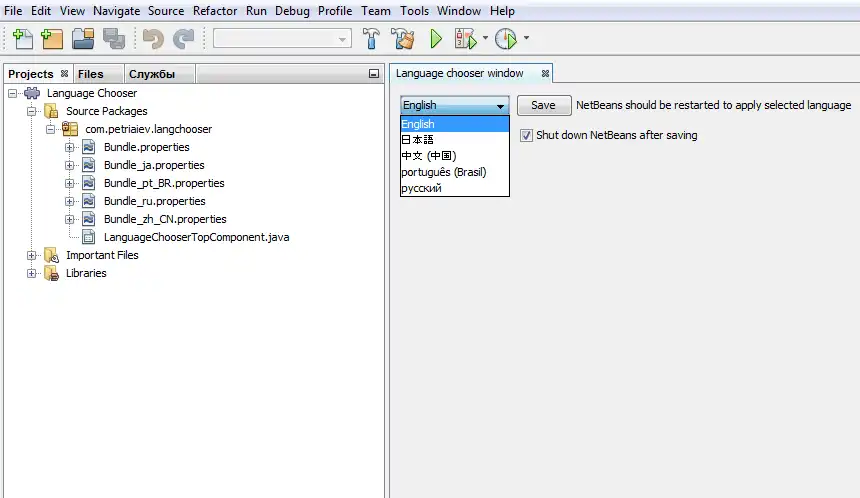Minimize the Projects panel group
The height and width of the screenshot is (498, 860).
point(374,73)
